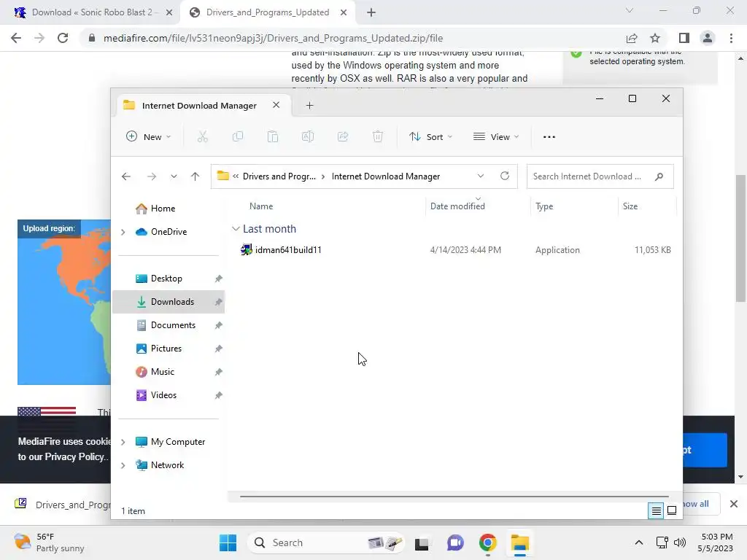The width and height of the screenshot is (747, 560).
Task: Reload the MediaFire page in Chrome
Action: click(63, 38)
